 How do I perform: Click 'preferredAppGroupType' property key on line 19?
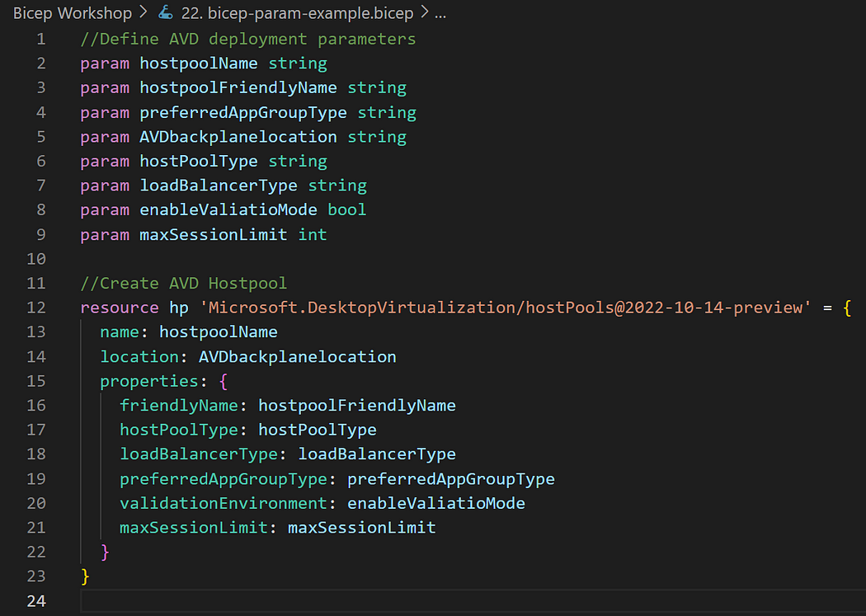[224, 478]
